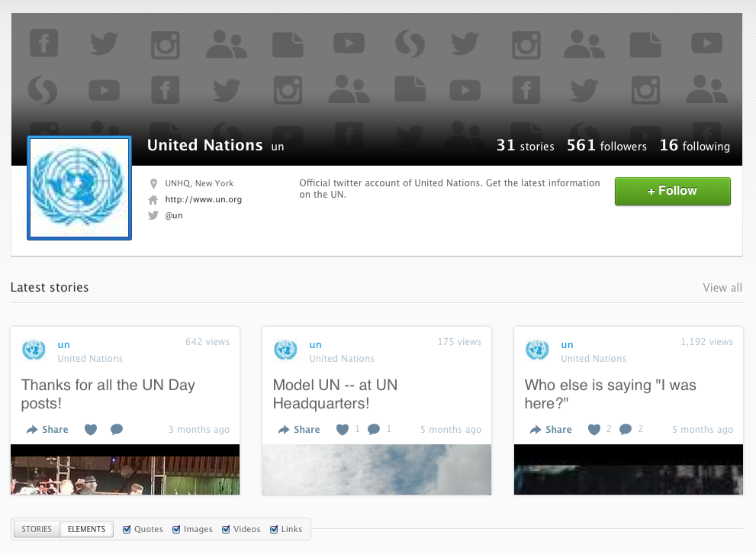The width and height of the screenshot is (756, 555).
Task: Click share arrow icon on Model UN story
Action: [284, 430]
